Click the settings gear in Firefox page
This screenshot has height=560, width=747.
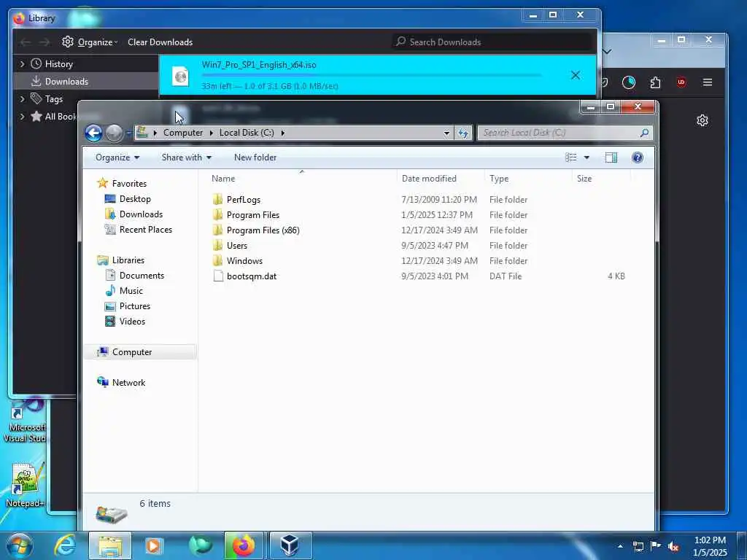[x=703, y=120]
